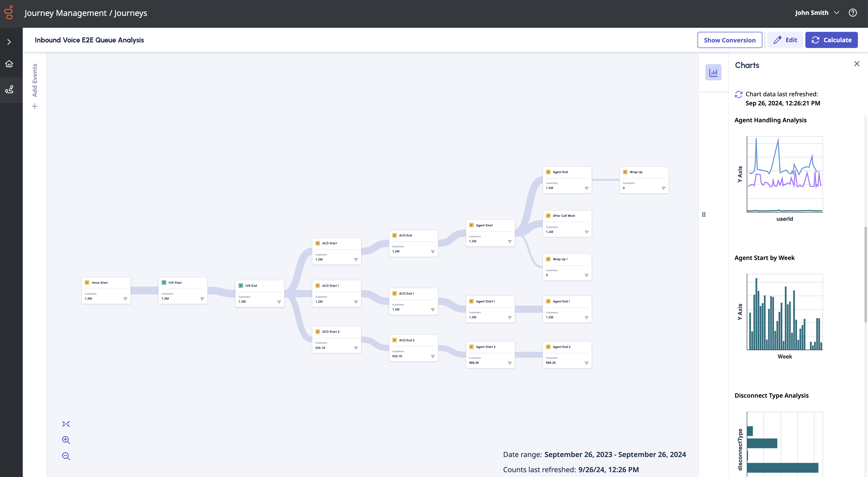
Task: Open the John Smith user dropdown
Action: click(x=817, y=13)
